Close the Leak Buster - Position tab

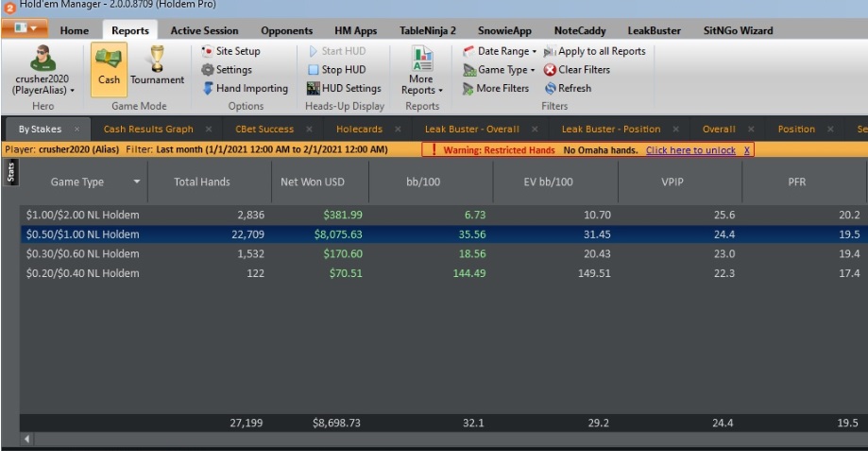[676, 130]
